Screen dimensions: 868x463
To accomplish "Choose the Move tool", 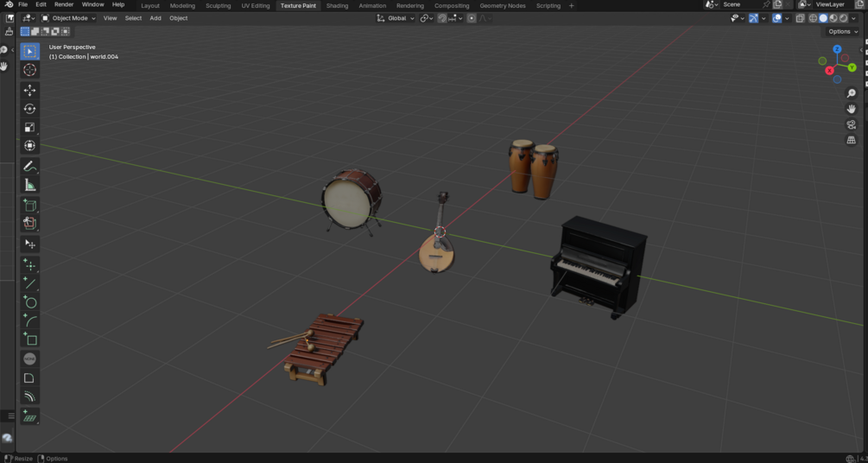I will click(30, 91).
